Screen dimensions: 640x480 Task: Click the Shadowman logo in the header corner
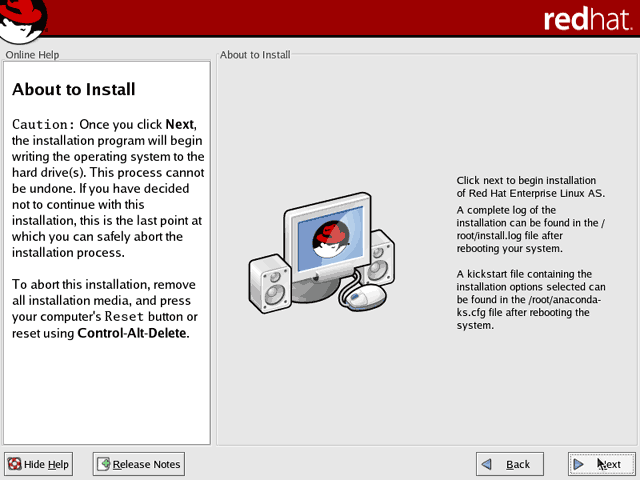(23, 20)
